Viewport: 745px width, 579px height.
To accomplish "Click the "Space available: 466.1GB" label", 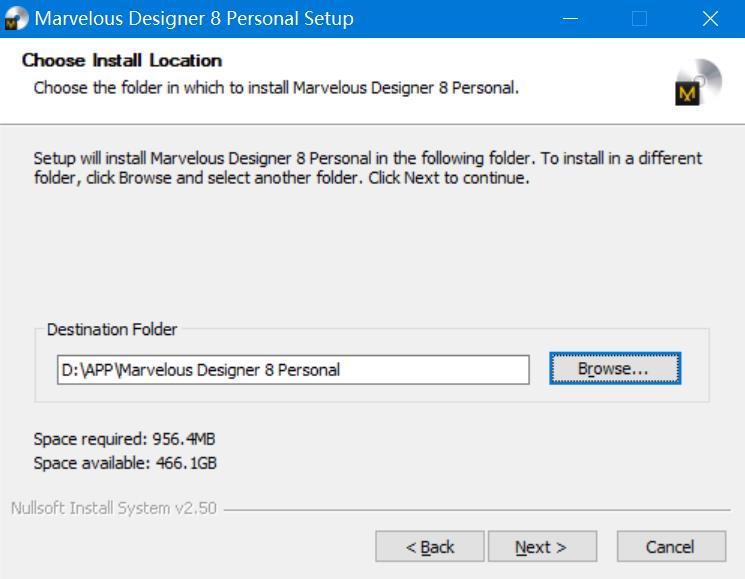I will pyautogui.click(x=125, y=464).
